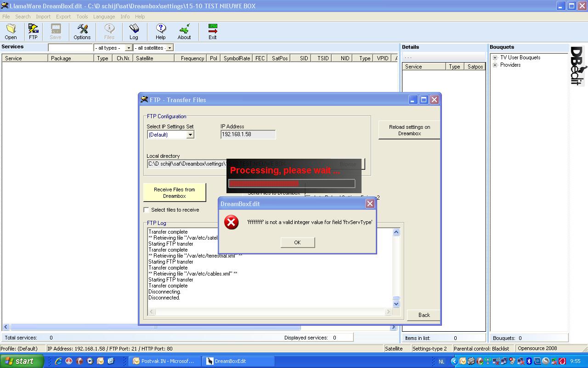This screenshot has height=368, width=588.
Task: Click Reload settings on Dreambox button
Action: pyautogui.click(x=409, y=130)
